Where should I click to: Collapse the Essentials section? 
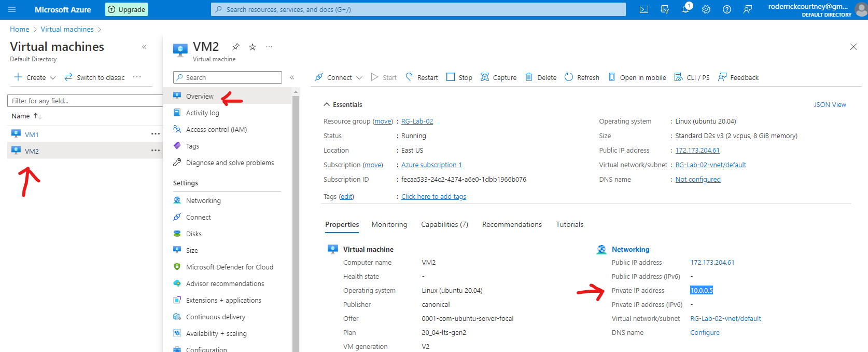pyautogui.click(x=343, y=104)
